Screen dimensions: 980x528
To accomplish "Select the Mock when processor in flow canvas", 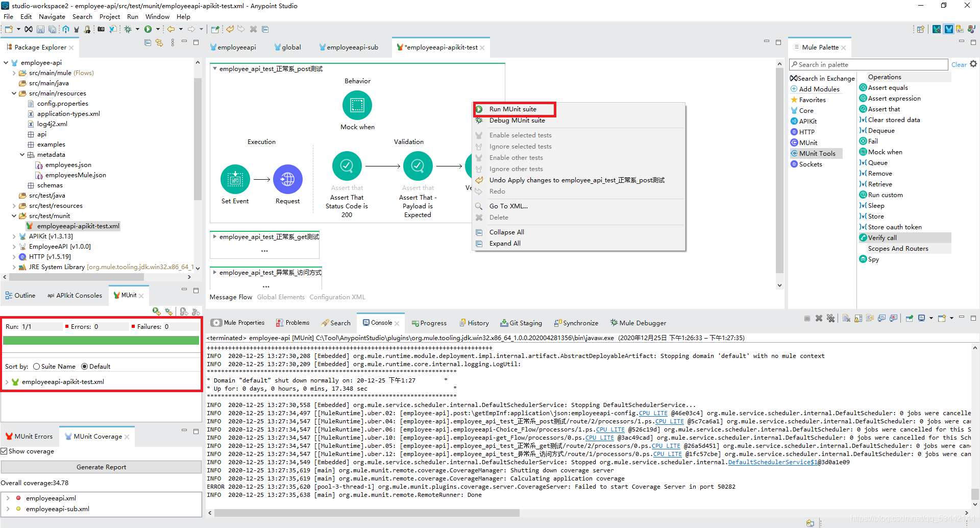I will click(357, 106).
